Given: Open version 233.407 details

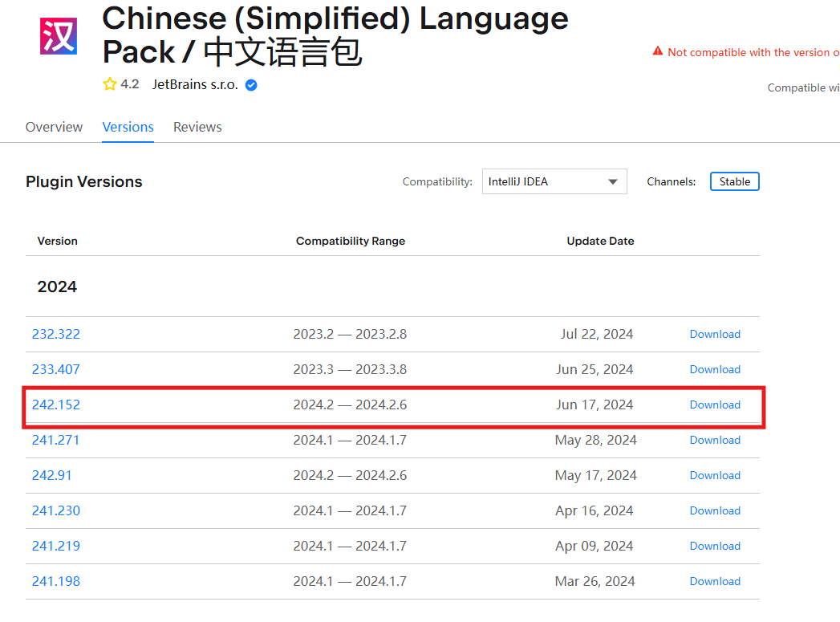Looking at the screenshot, I should coord(55,370).
